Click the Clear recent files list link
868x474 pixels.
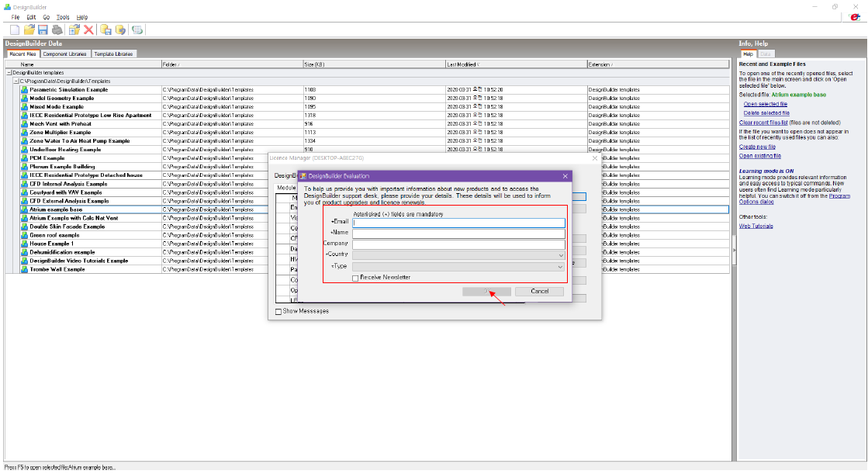click(x=763, y=123)
